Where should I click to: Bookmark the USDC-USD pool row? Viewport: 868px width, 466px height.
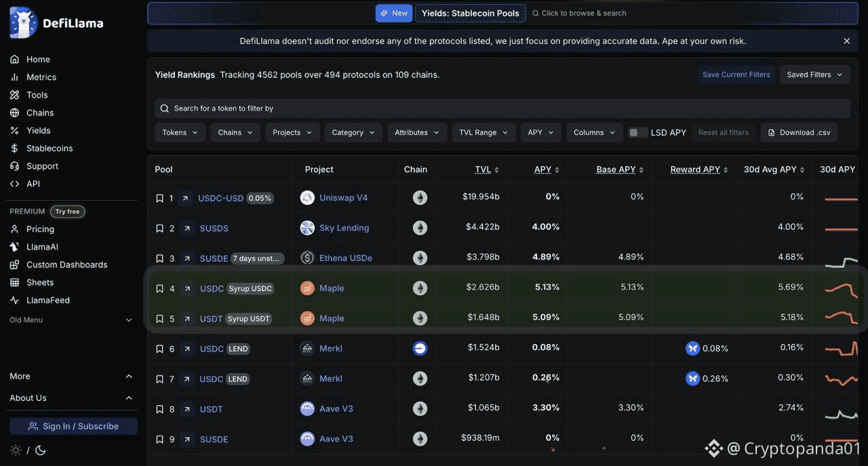tap(159, 198)
